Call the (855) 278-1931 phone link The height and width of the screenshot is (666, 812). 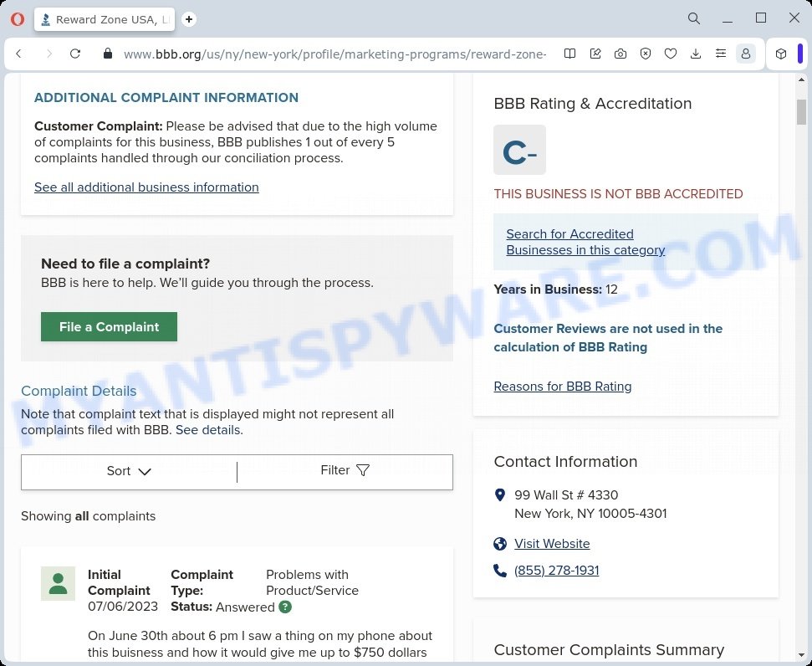coord(557,571)
